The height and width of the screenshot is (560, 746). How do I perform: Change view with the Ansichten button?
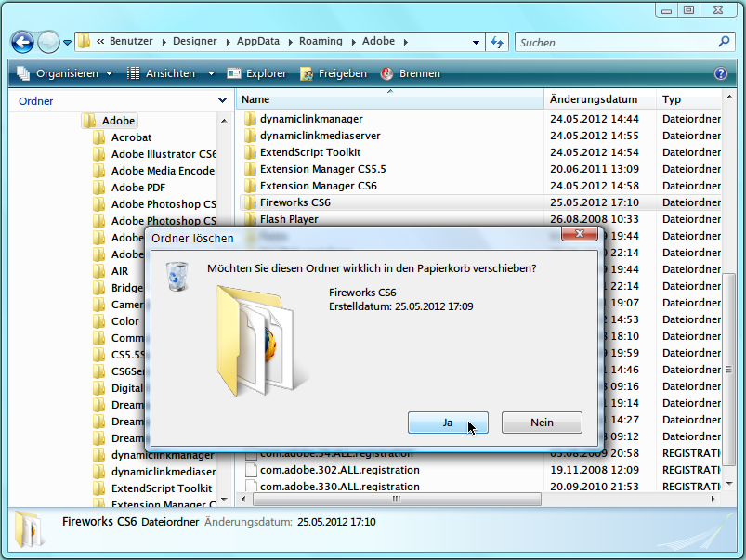point(162,73)
